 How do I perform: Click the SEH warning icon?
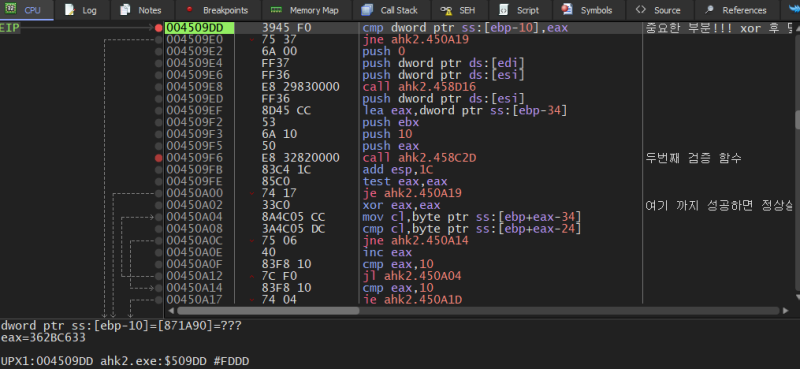click(446, 10)
